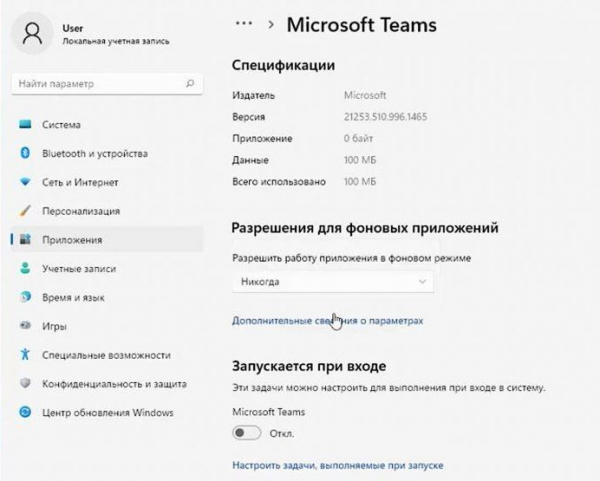Click the Специальные возможности accessibility icon
This screenshot has height=481, width=600.
pyautogui.click(x=25, y=354)
